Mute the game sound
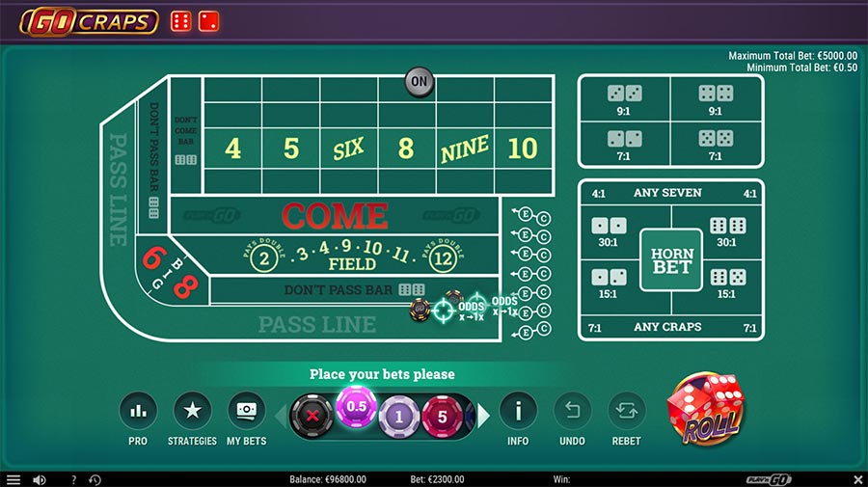Image resolution: width=868 pixels, height=487 pixels. pyautogui.click(x=40, y=479)
